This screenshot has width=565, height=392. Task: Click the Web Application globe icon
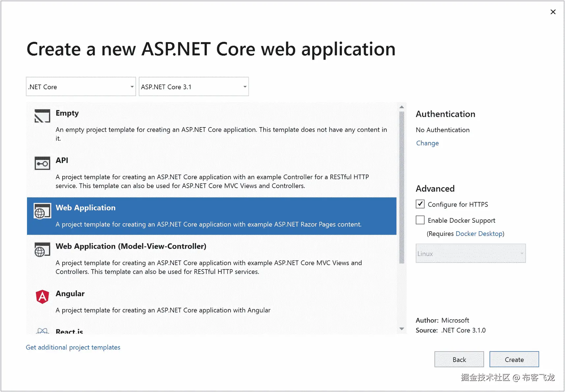click(42, 211)
